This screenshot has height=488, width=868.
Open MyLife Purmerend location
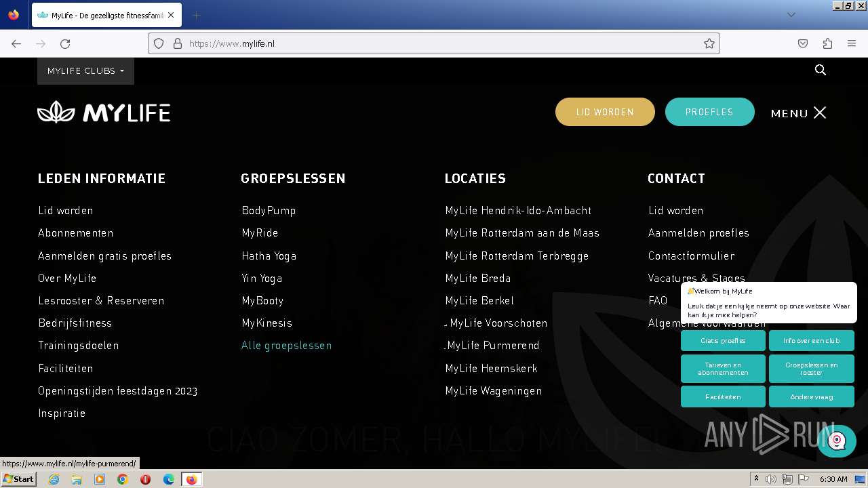493,345
